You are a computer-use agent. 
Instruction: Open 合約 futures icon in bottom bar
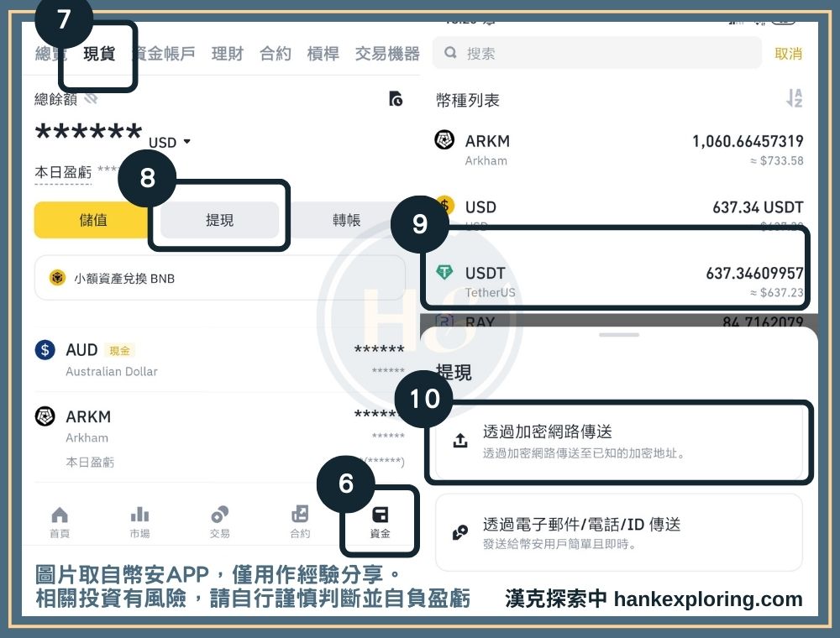click(300, 522)
